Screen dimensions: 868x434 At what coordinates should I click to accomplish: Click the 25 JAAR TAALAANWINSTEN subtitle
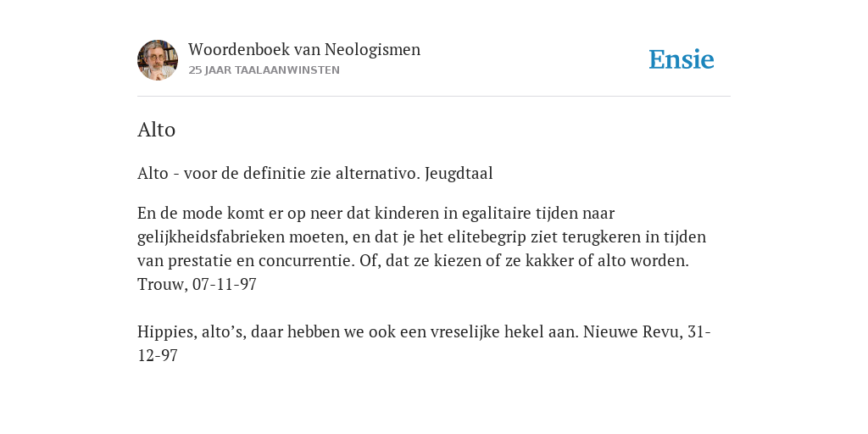(x=264, y=70)
